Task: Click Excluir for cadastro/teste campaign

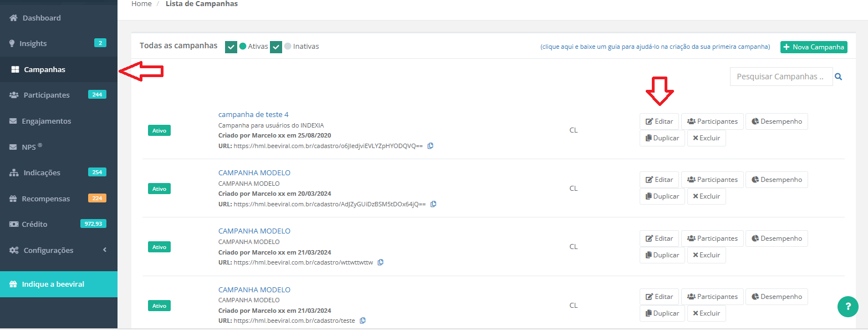Action: [707, 313]
